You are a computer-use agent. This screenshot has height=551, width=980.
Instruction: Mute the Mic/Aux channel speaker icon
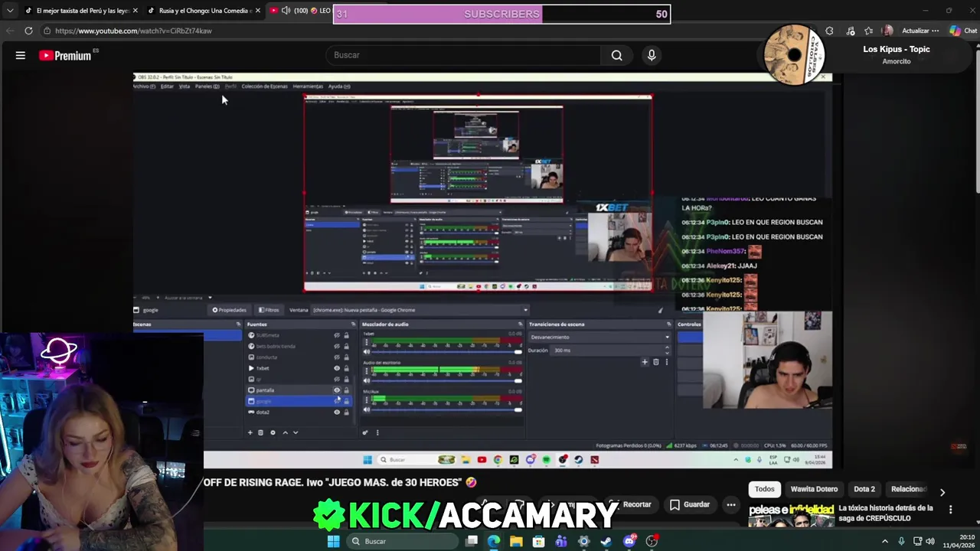coord(366,409)
